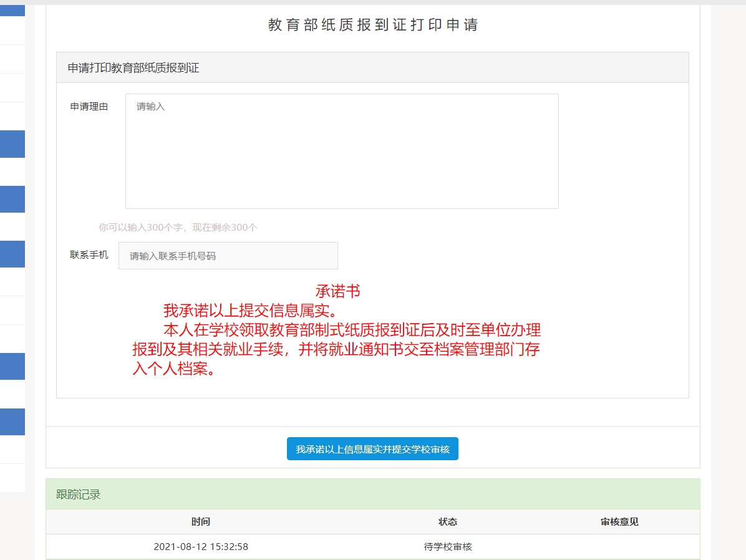Click the red 承诺书 heading
The width and height of the screenshot is (746, 560).
pyautogui.click(x=338, y=291)
